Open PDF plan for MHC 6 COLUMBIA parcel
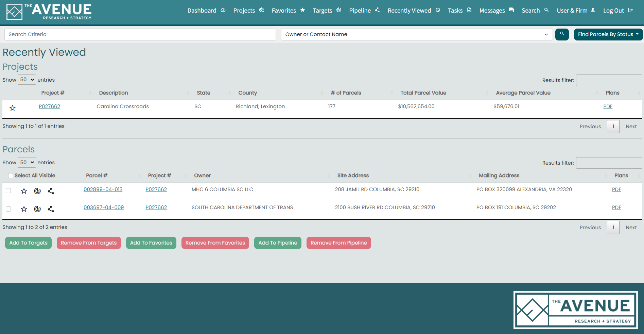Image resolution: width=644 pixels, height=334 pixels. click(x=616, y=189)
